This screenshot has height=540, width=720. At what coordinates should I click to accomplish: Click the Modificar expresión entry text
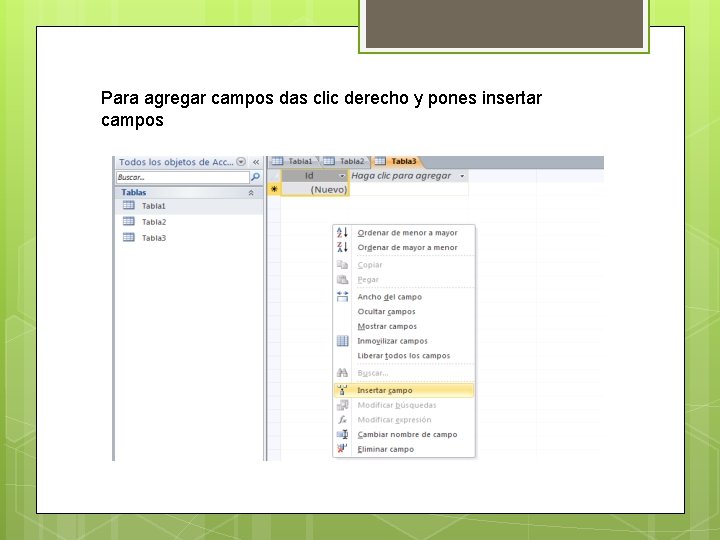coord(394,420)
